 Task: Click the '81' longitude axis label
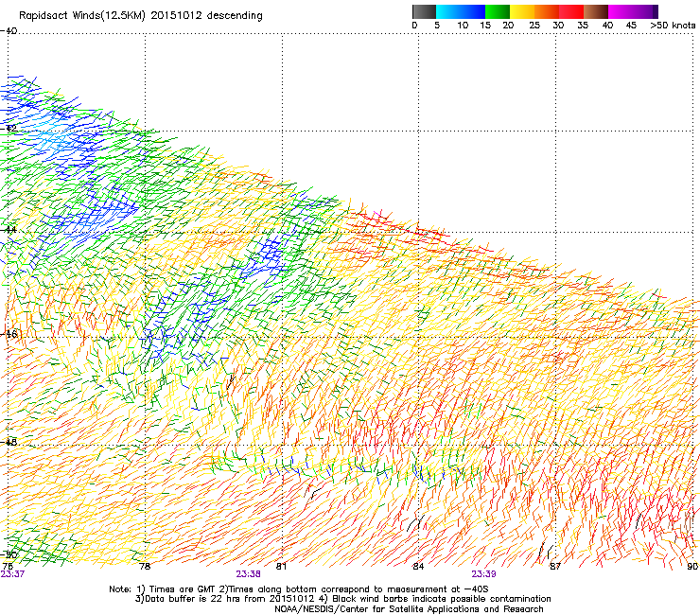(281, 567)
